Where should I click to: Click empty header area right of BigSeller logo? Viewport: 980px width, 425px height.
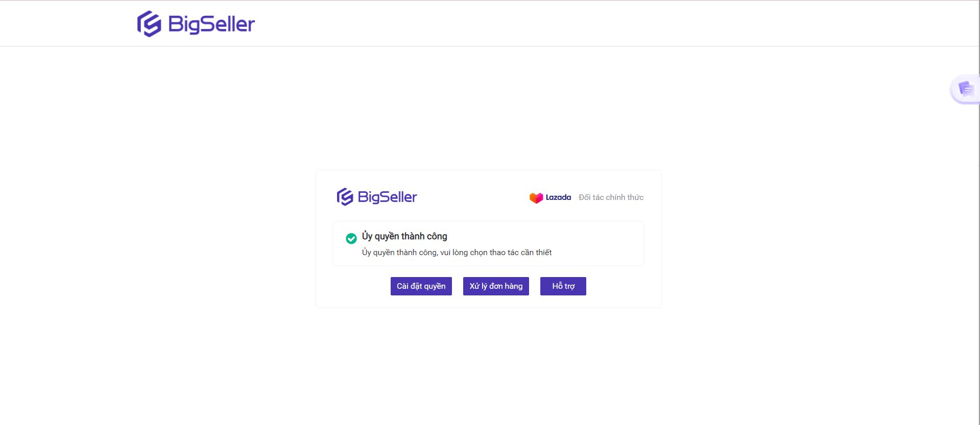(x=562, y=23)
